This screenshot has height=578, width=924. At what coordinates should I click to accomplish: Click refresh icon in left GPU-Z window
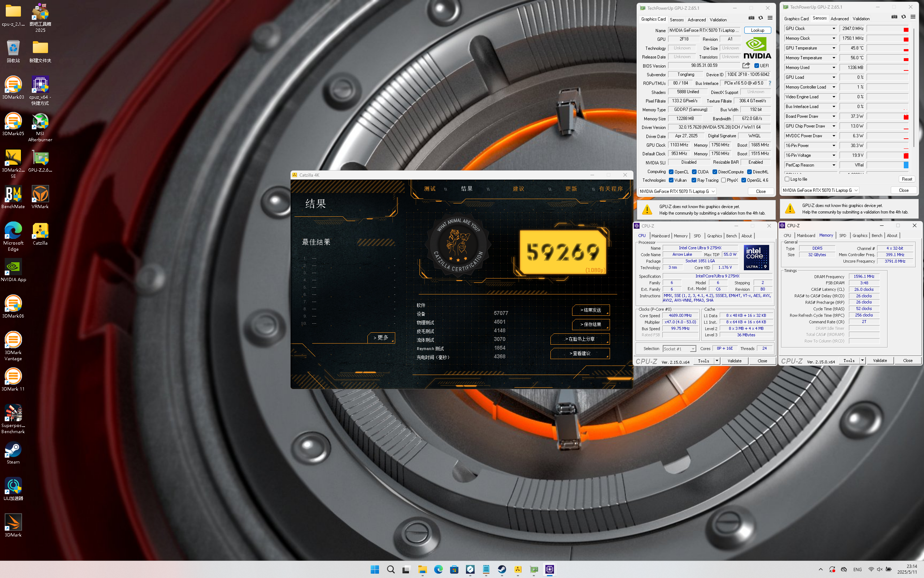760,18
